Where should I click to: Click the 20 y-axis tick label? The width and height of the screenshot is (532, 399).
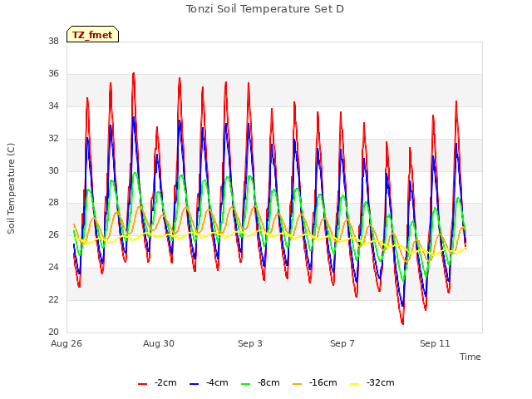(x=53, y=332)
